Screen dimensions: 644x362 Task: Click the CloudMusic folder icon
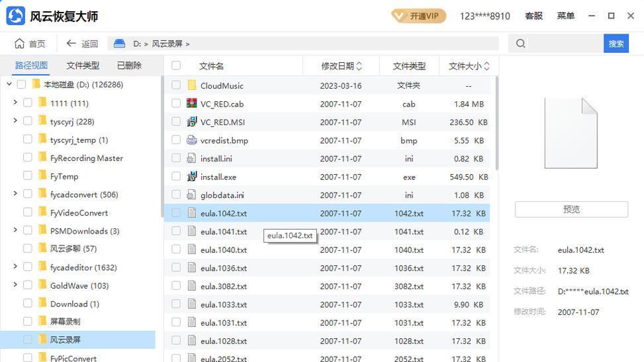pyautogui.click(x=192, y=85)
